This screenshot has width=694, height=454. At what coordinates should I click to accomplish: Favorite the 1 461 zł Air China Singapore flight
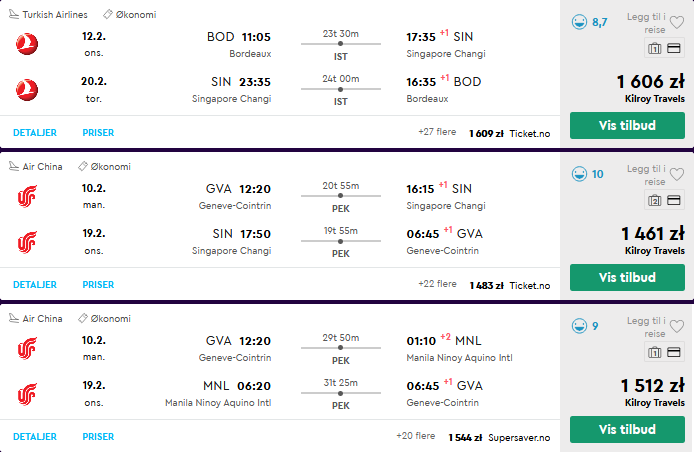(x=677, y=174)
